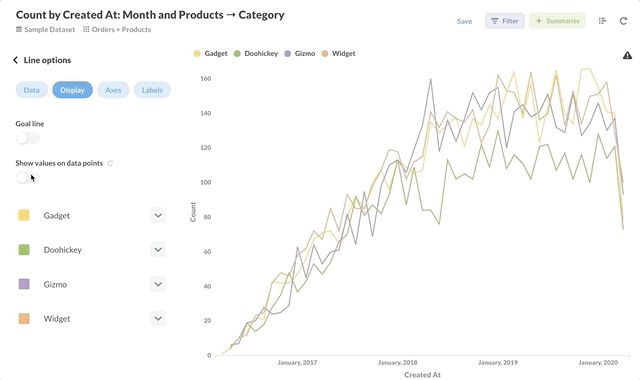Screen dimensions: 640x380
Task: Click the Widget legend dot
Action: [325, 53]
